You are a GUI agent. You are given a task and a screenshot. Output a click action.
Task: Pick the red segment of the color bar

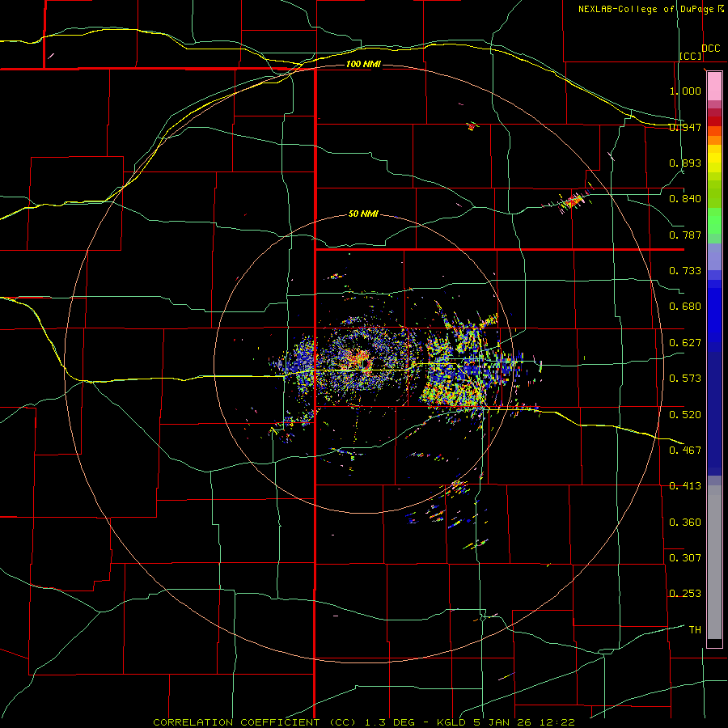click(714, 121)
